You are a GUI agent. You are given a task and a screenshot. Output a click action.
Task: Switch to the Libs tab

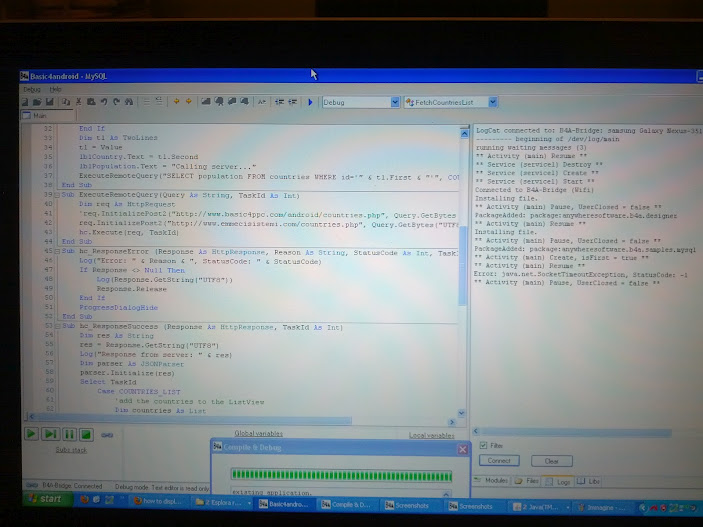click(588, 481)
